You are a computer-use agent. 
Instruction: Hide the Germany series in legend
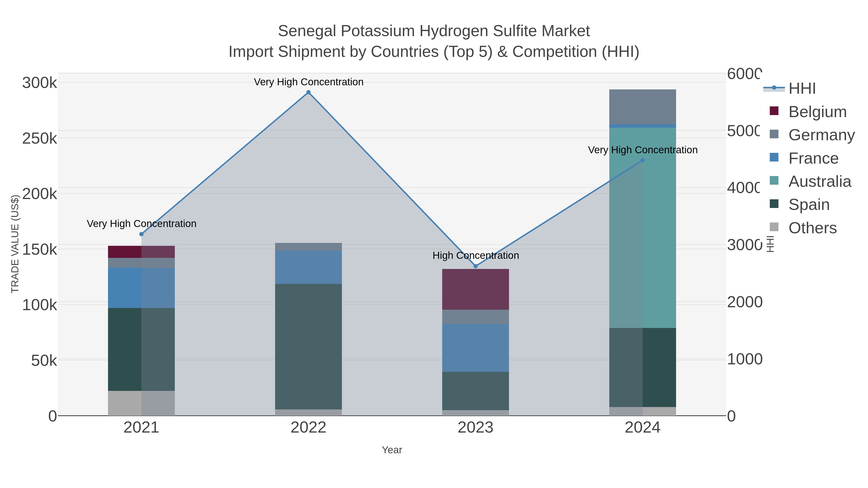point(812,135)
